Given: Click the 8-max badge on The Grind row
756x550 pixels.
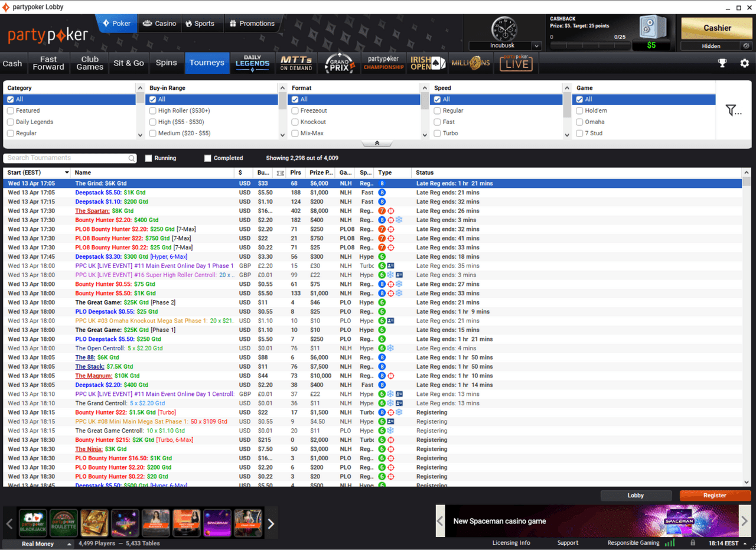Looking at the screenshot, I should point(382,183).
